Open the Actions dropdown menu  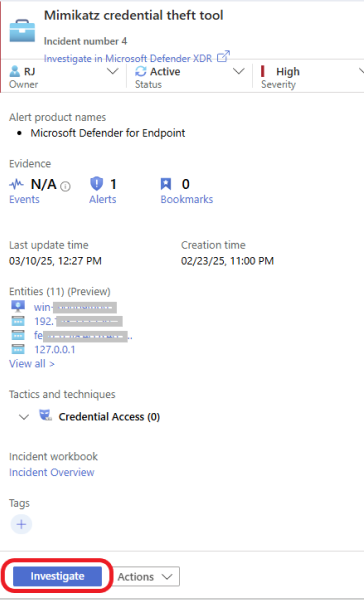(x=147, y=577)
